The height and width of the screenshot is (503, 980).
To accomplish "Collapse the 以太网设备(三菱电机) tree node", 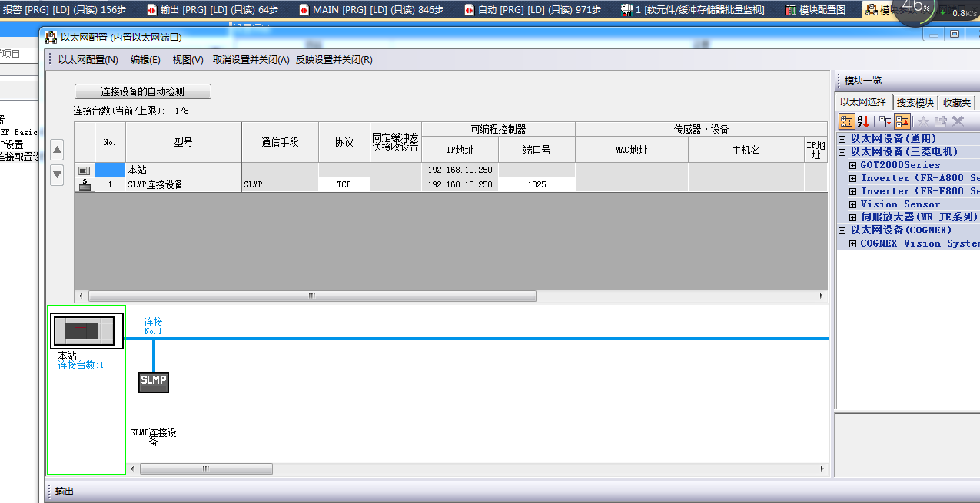I will [x=842, y=152].
